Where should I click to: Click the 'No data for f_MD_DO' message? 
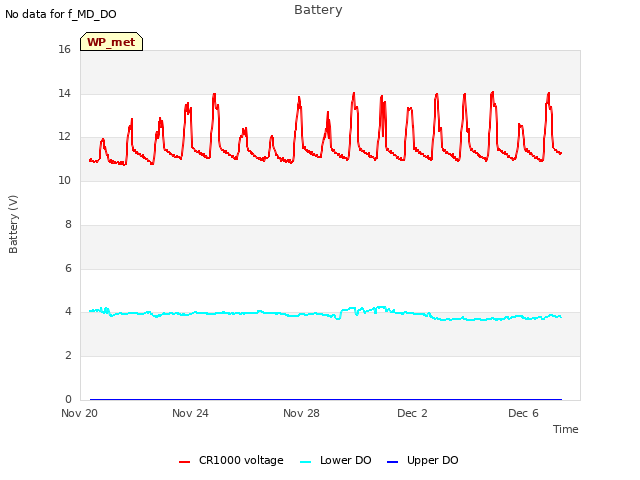coord(61,14)
